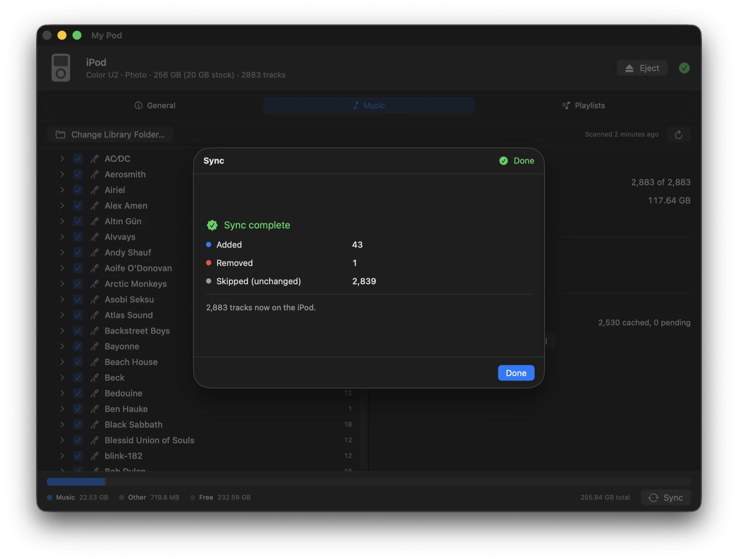The image size is (738, 560).
Task: Click the artist icon beside Bayonne
Action: tap(95, 346)
